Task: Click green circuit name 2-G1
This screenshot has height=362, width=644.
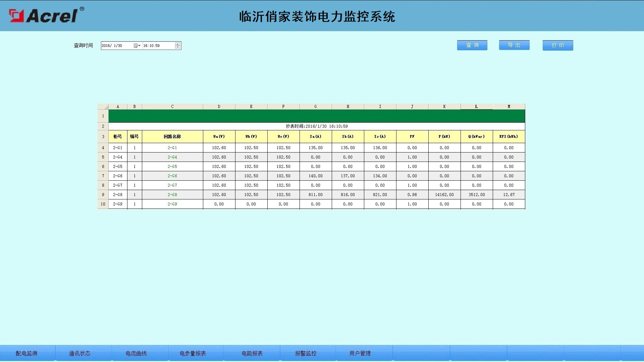Action: 172,148
